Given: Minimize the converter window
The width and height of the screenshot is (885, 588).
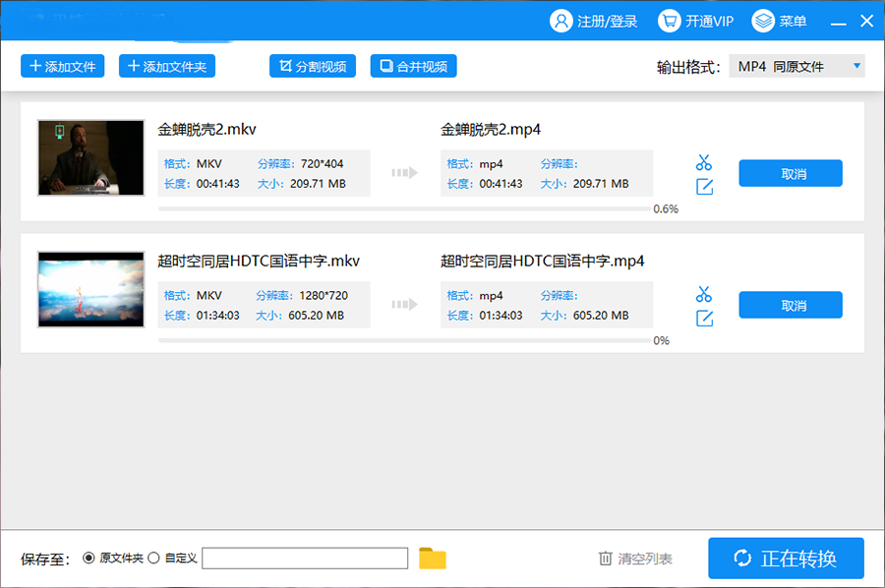Looking at the screenshot, I should click(x=838, y=22).
